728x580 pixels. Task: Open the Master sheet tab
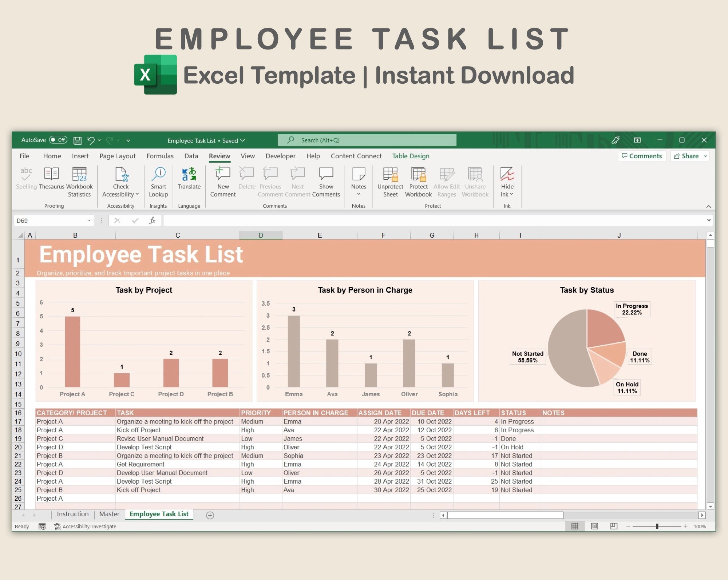coord(109,514)
